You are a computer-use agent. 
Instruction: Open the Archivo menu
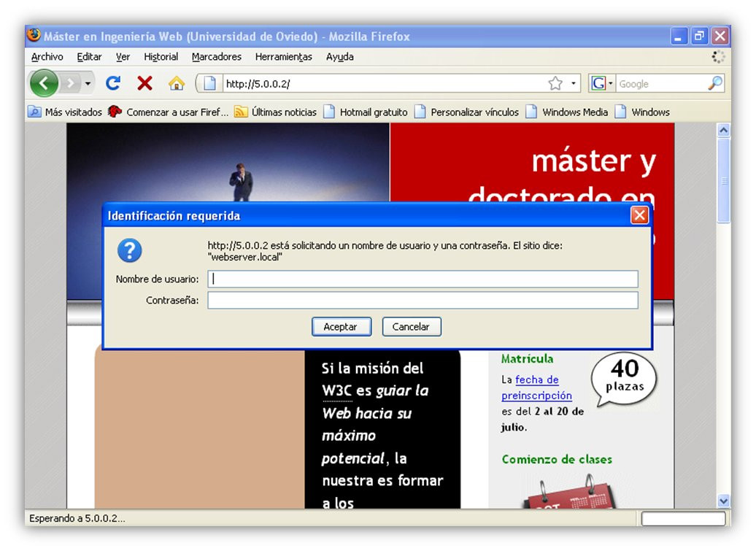(x=47, y=57)
